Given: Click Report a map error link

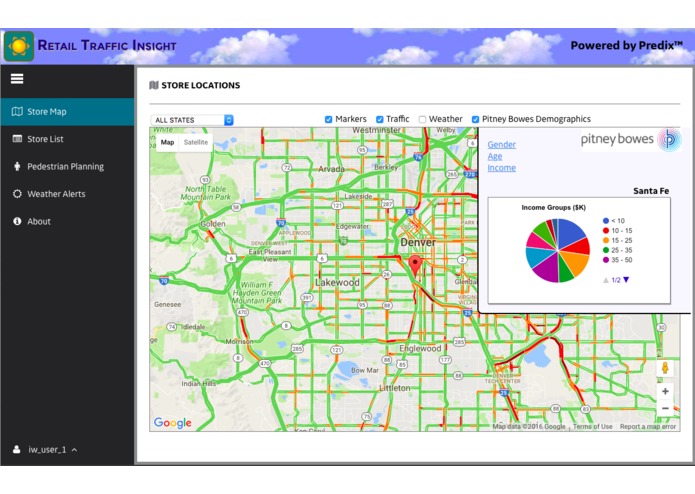Looking at the screenshot, I should [648, 426].
